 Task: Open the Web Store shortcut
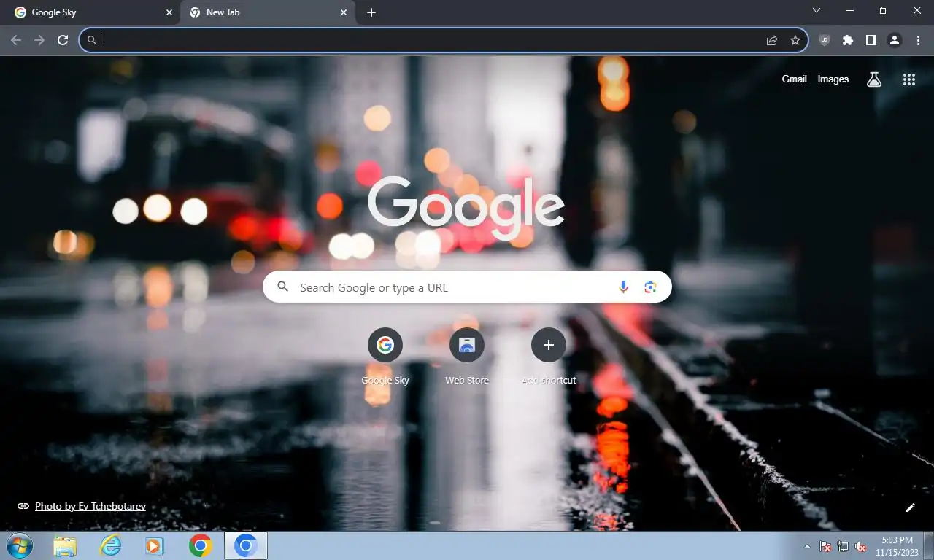[x=467, y=356]
